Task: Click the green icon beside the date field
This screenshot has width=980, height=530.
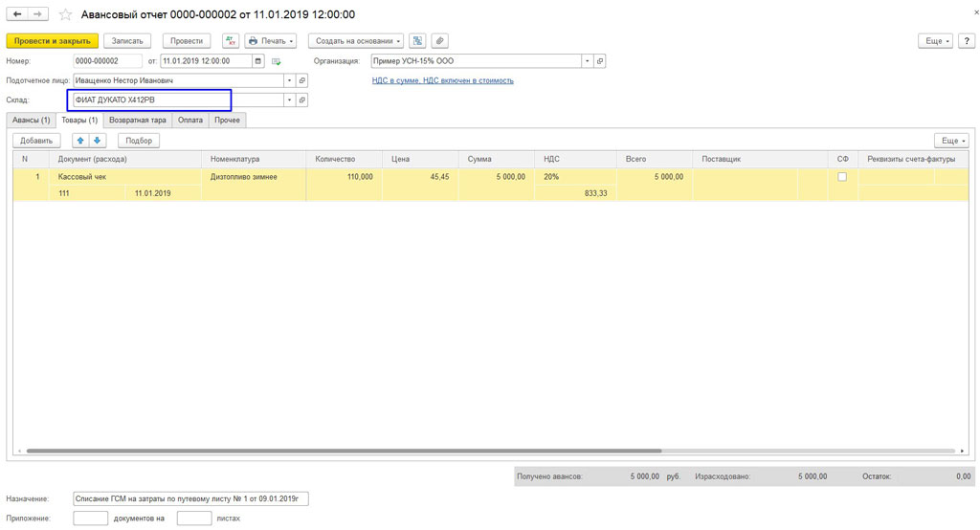Action: (276, 61)
